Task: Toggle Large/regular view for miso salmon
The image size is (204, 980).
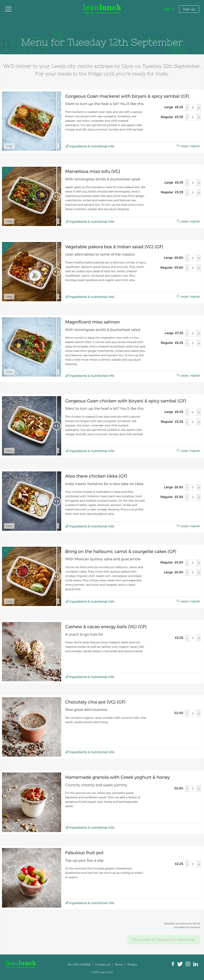Action: [188, 376]
